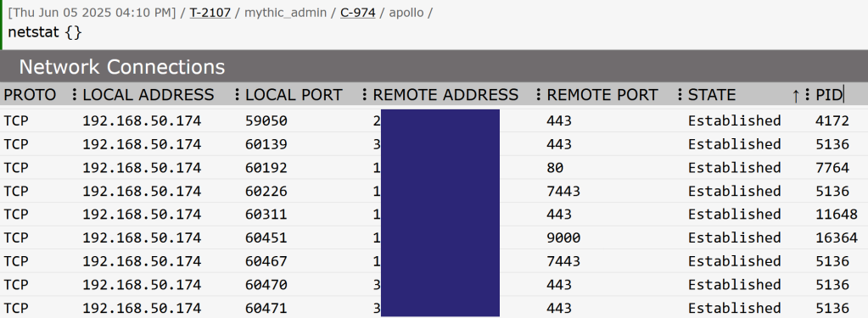Click the Network Connections title bar

(434, 66)
